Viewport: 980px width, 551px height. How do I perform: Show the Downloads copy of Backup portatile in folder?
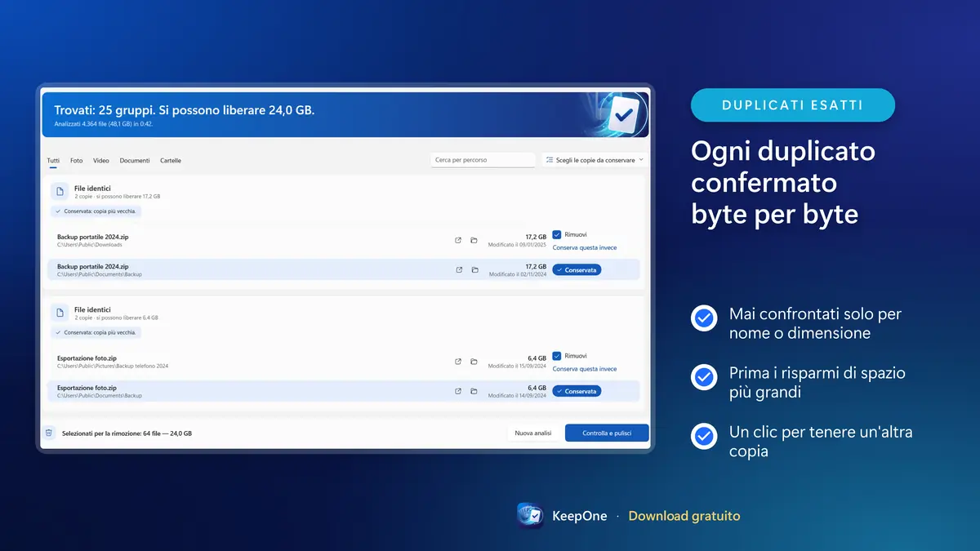click(x=474, y=240)
